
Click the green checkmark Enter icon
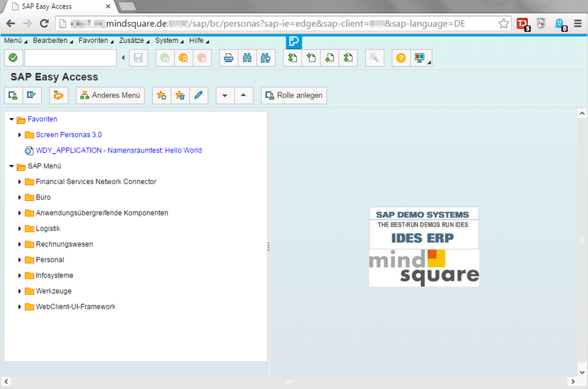point(13,58)
